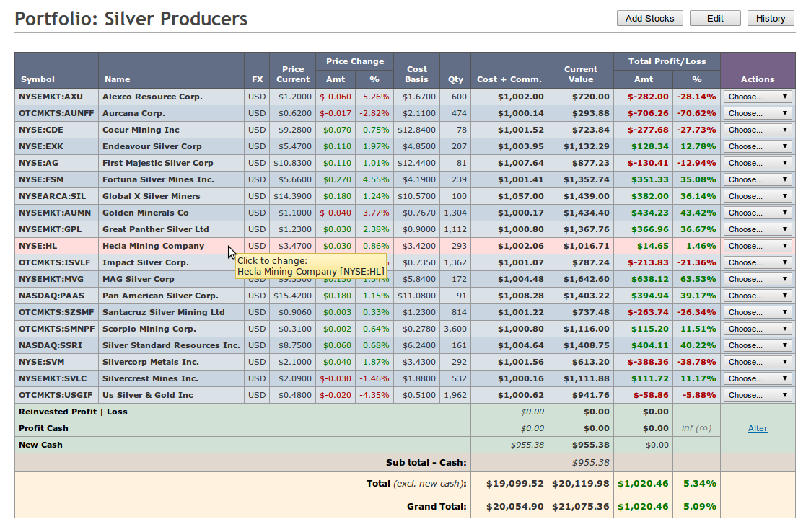811x532 pixels.
Task: Expand Choose menu for MAG Silver Corp
Action: 758,279
